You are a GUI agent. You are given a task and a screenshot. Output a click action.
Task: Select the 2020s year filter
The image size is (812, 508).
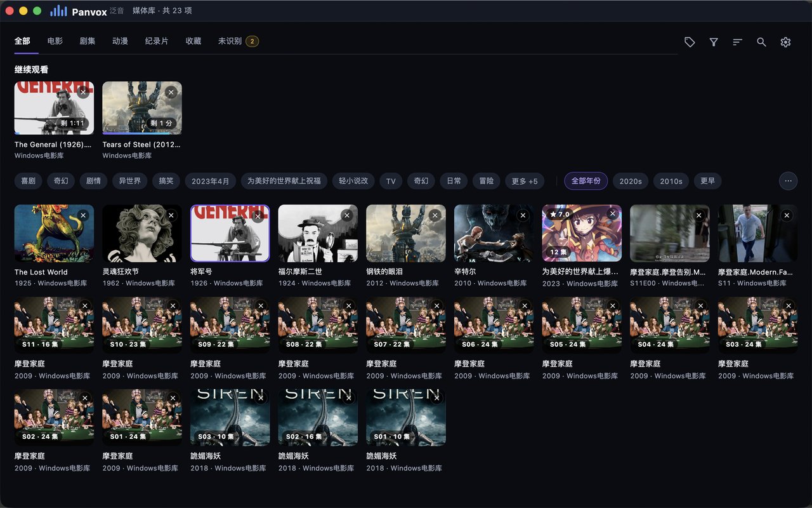631,181
